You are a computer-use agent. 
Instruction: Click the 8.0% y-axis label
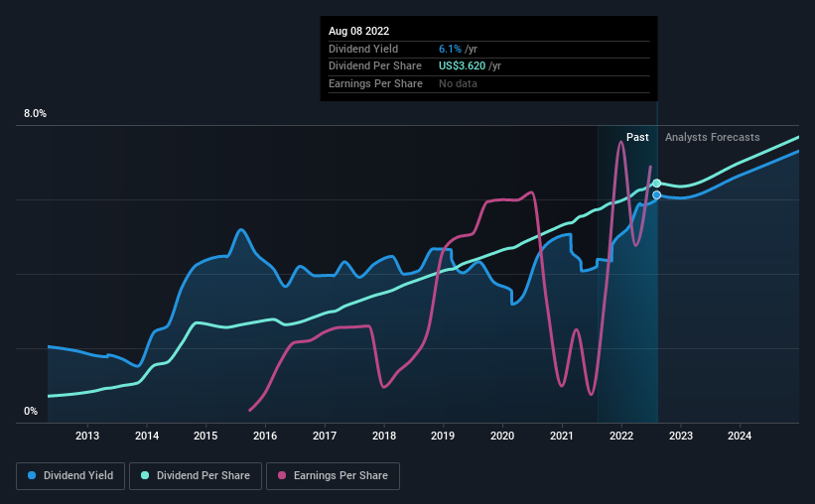(x=35, y=114)
